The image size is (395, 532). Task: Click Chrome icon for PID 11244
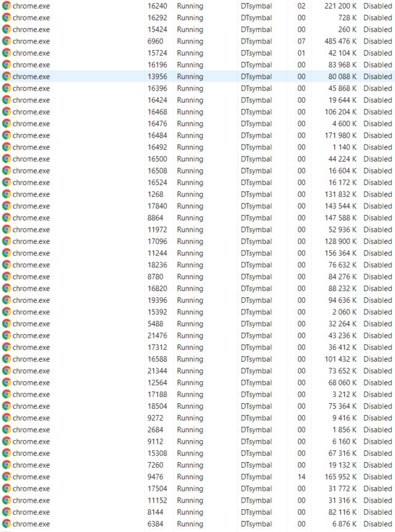pyautogui.click(x=7, y=253)
